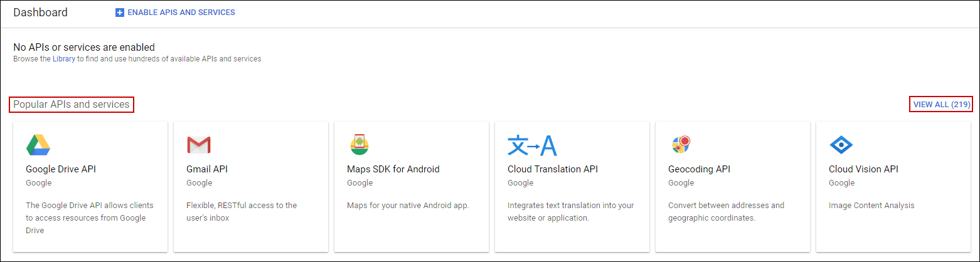The height and width of the screenshot is (262, 980).
Task: Click Google publisher under Geocoding API
Action: [681, 183]
